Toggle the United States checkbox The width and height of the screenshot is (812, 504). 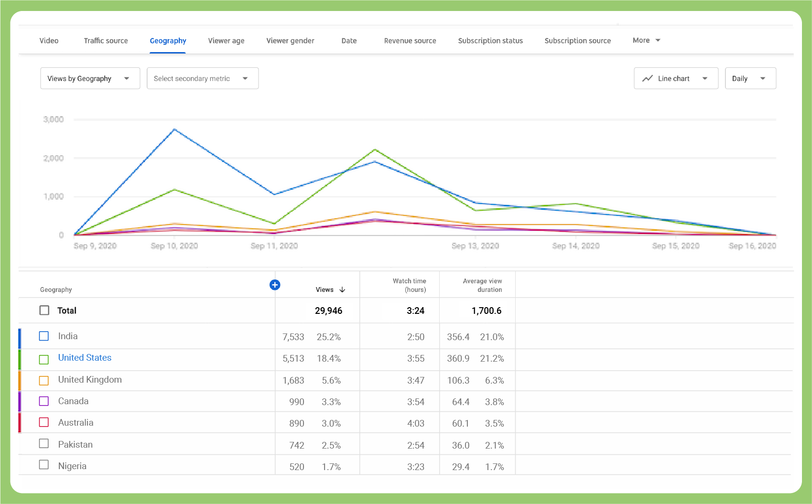44,359
